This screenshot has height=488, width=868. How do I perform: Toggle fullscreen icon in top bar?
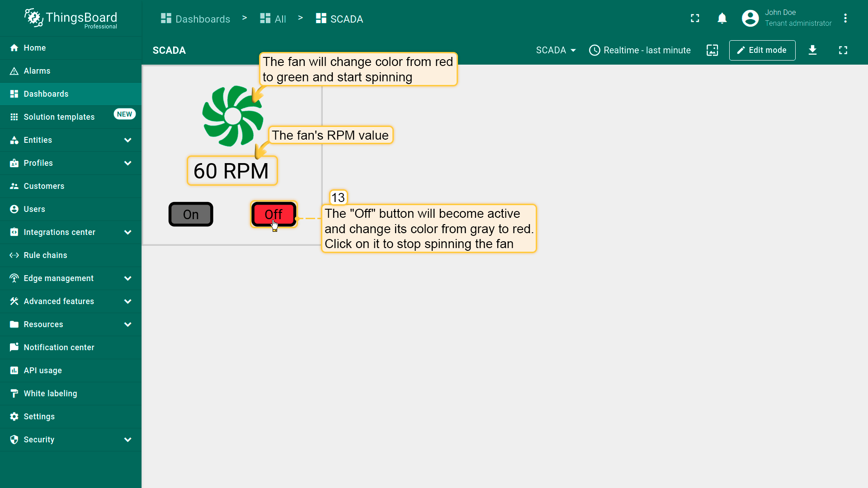click(695, 19)
